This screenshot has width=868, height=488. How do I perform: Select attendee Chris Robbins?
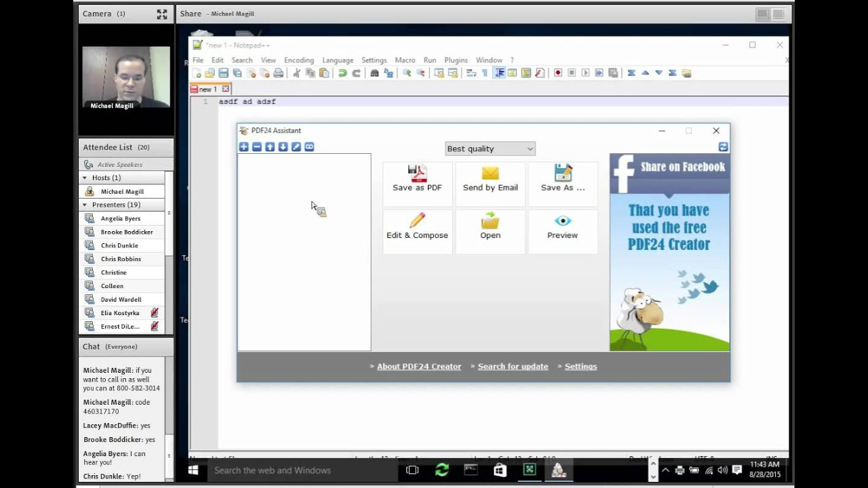click(122, 259)
